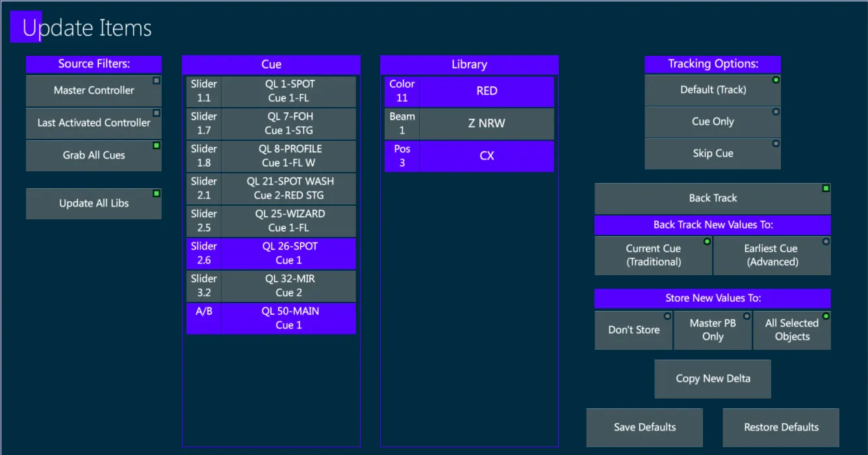Select Earliest Cue (Advanced) back track target
The height and width of the screenshot is (455, 868).
pyautogui.click(x=772, y=255)
